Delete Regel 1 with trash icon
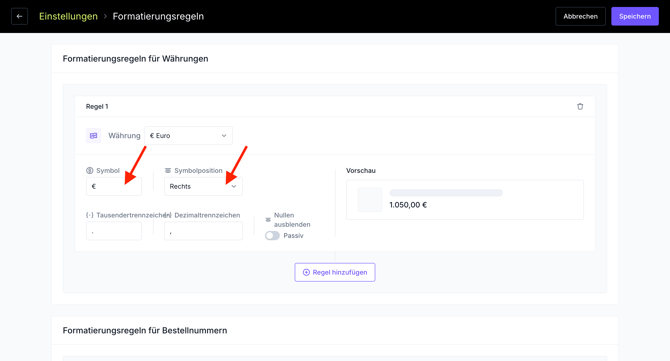Screen dimensions: 670x361 (x=580, y=106)
